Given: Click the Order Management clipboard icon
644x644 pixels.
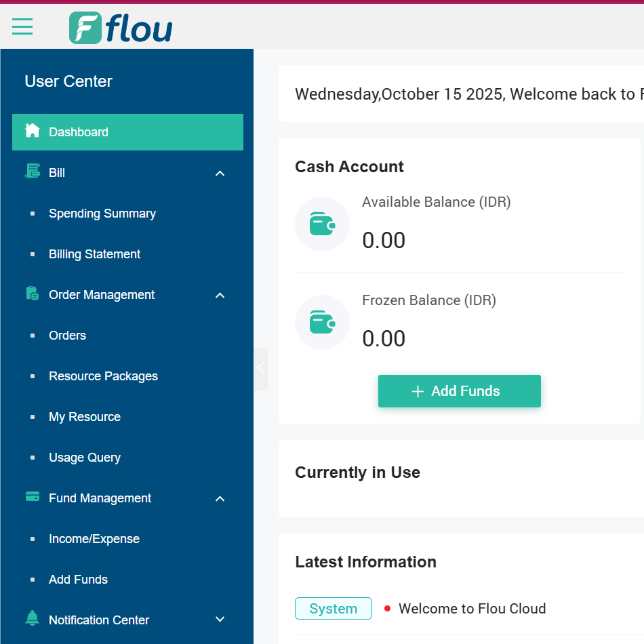Looking at the screenshot, I should [x=32, y=294].
